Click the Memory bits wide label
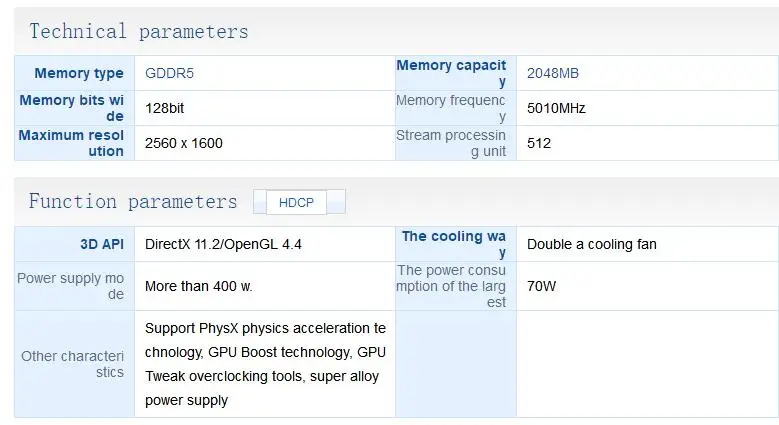The image size is (779, 425). coord(72,108)
